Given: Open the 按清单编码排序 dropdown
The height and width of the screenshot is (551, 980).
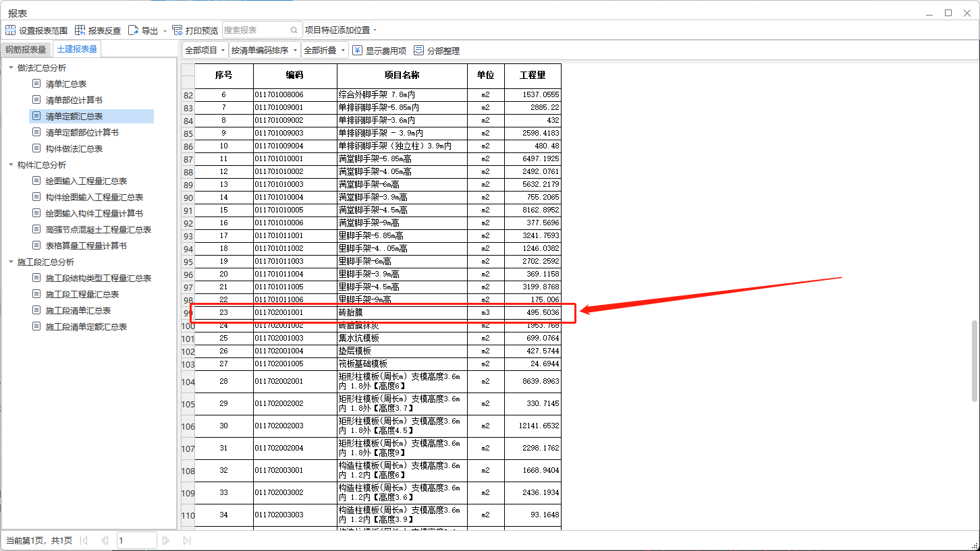Looking at the screenshot, I should coord(265,51).
